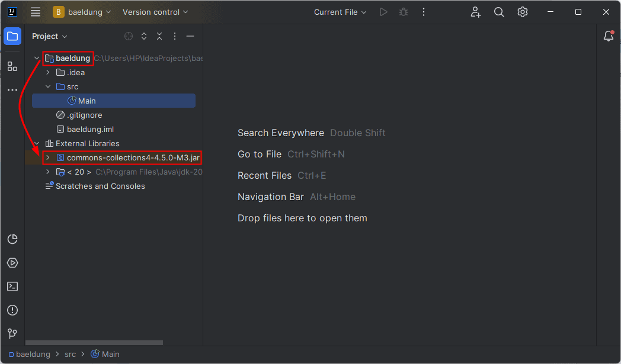Screen dimensions: 621x364
Task: Collapse the baeldung root node
Action: 37,58
